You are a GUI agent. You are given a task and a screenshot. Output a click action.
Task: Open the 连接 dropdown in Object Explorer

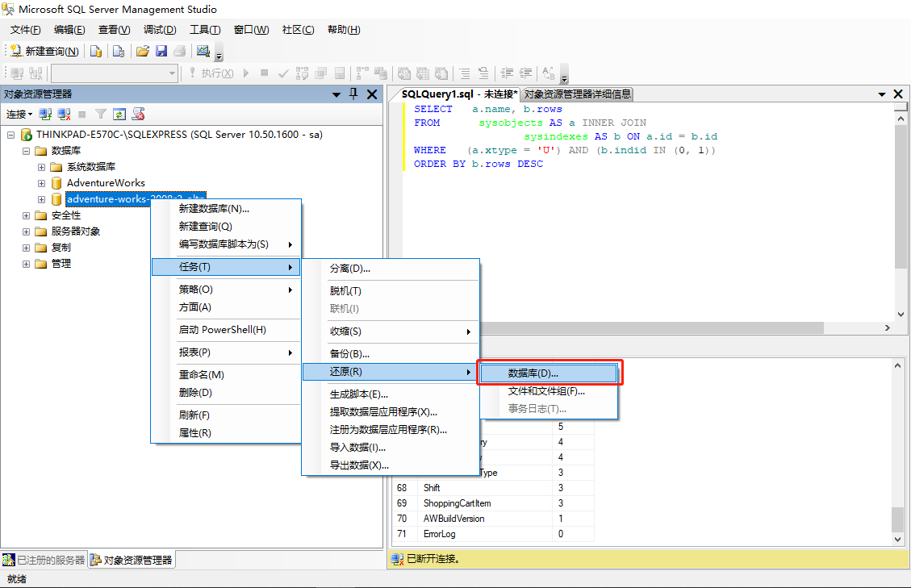point(19,114)
